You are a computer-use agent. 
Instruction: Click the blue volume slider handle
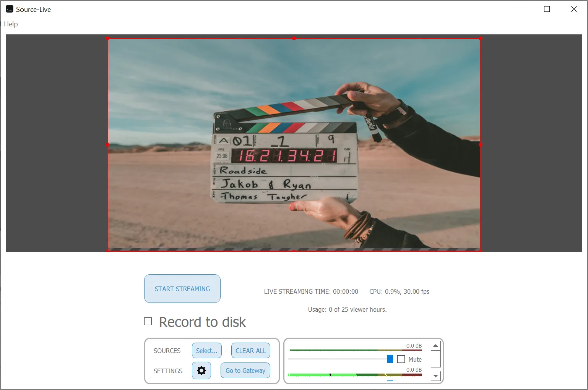(390, 359)
